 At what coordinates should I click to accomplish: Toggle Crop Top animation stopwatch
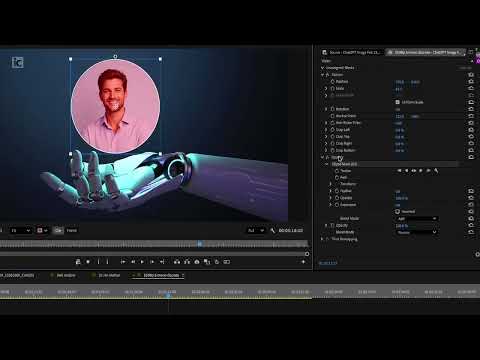coord(332,137)
